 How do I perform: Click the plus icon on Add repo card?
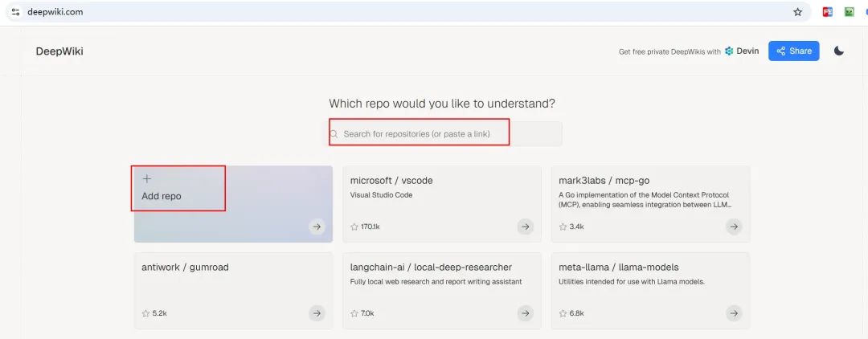coord(147,178)
